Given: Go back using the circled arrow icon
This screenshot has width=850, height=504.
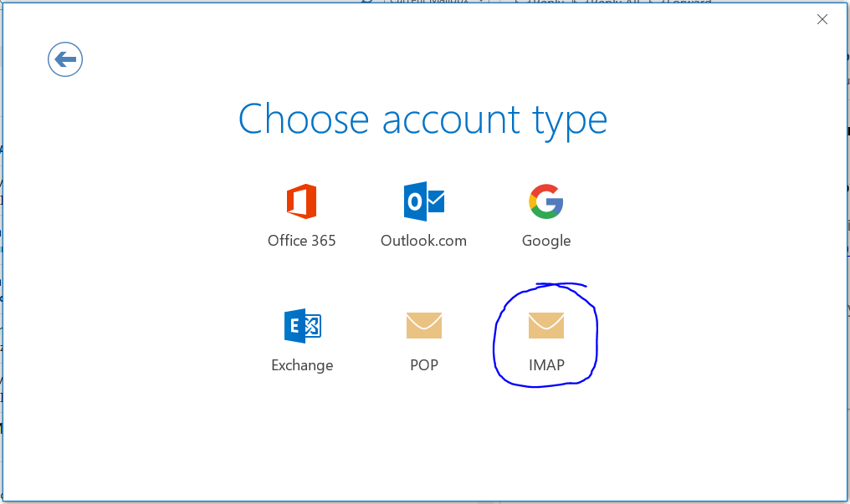Looking at the screenshot, I should pyautogui.click(x=65, y=59).
